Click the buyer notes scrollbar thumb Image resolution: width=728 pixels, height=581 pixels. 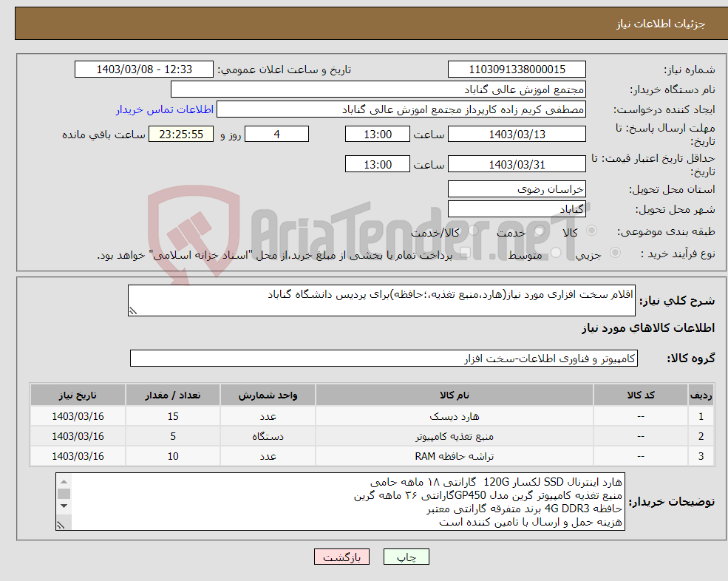64,494
